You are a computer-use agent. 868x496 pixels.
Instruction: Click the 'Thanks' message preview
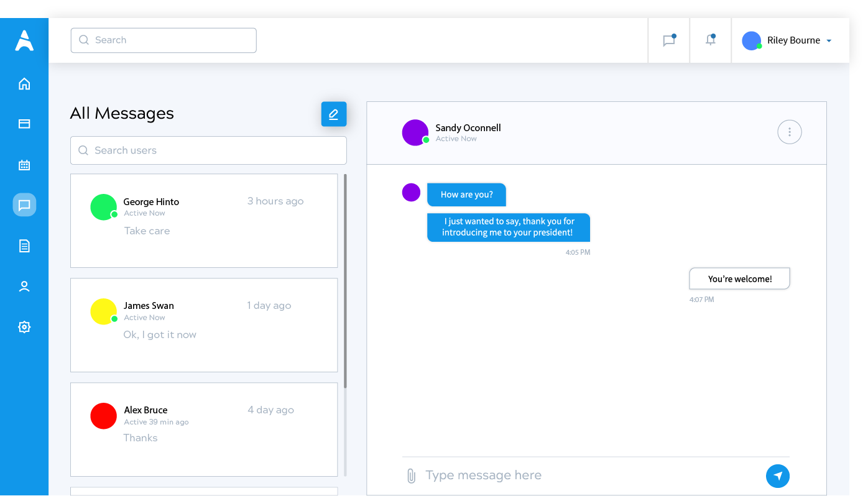point(141,438)
